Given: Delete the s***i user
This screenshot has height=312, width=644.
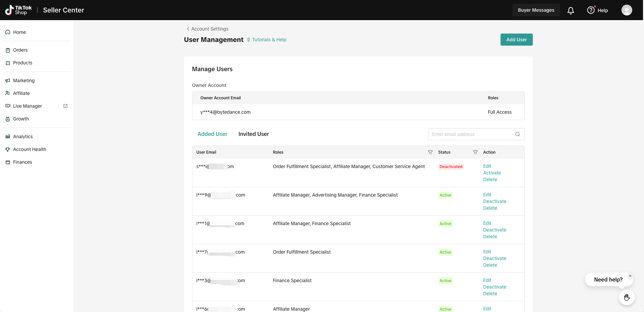Looking at the screenshot, I should coord(490,179).
